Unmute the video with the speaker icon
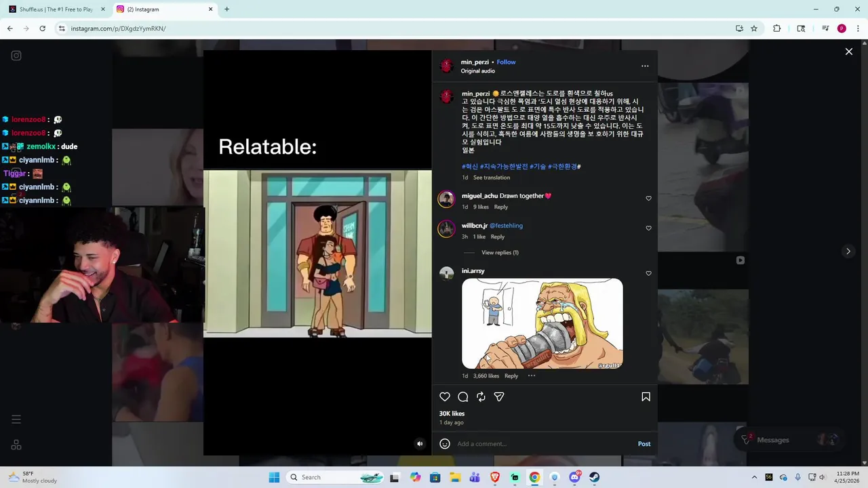868x488 pixels. point(420,444)
